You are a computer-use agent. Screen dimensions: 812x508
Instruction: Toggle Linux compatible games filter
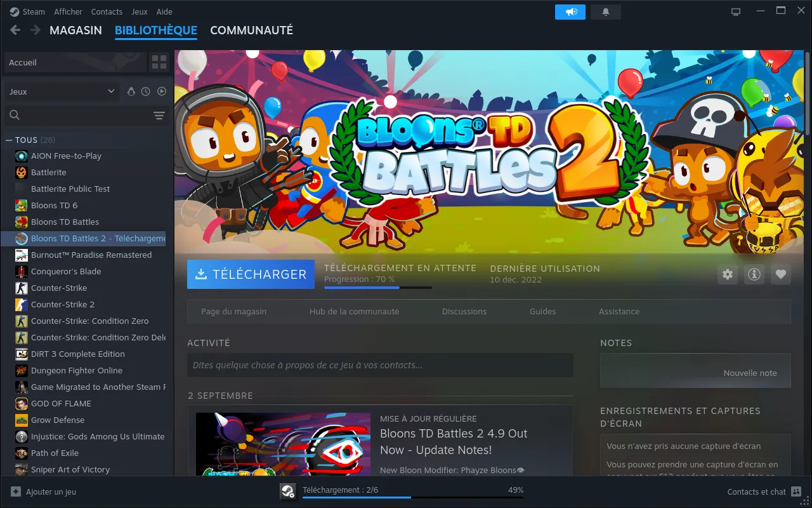pos(131,91)
